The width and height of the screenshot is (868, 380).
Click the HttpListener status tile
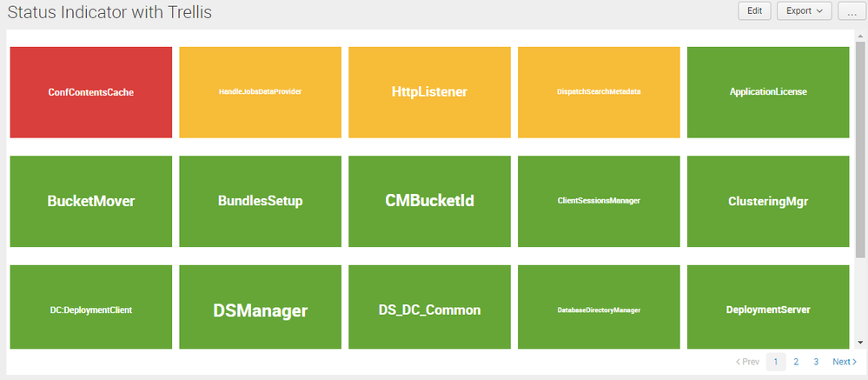click(x=429, y=92)
